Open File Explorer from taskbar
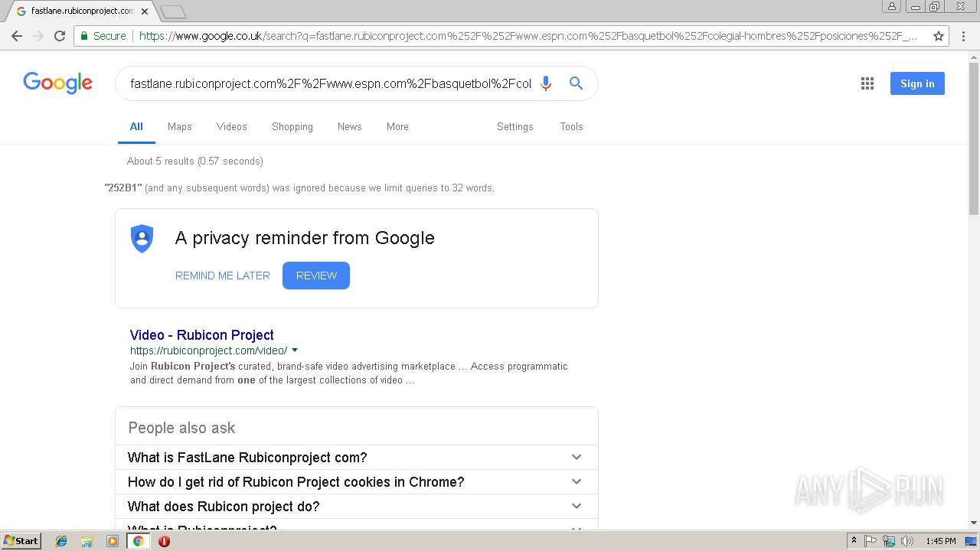Image resolution: width=980 pixels, height=551 pixels. pos(87,541)
